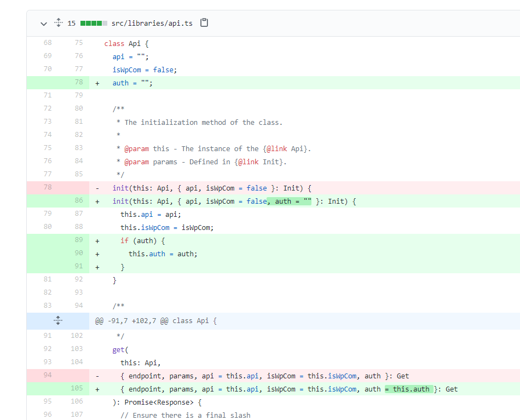520x420 pixels.
Task: Select added line number 105
Action: pyautogui.click(x=77, y=389)
